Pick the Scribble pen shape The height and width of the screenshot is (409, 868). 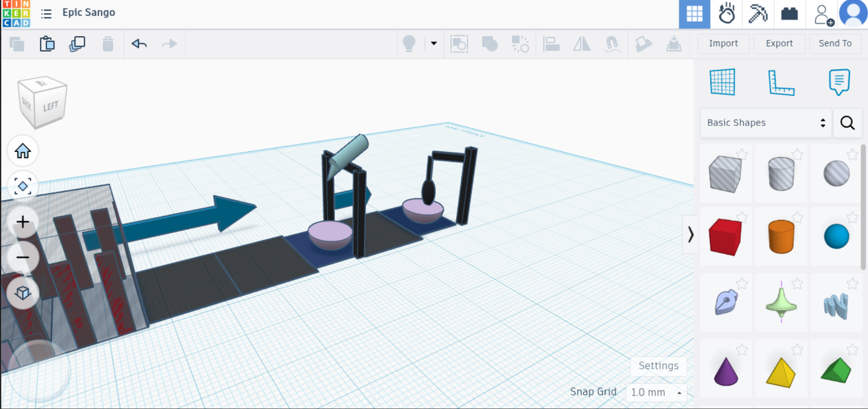(x=725, y=303)
